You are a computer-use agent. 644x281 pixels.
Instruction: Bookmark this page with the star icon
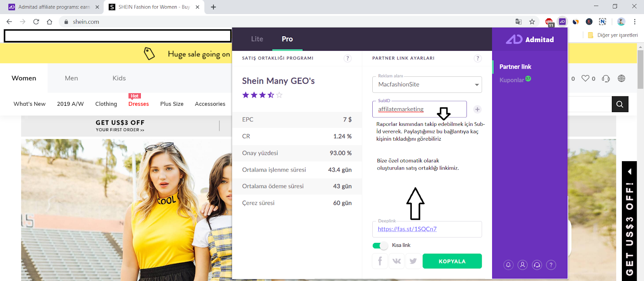[x=532, y=22]
